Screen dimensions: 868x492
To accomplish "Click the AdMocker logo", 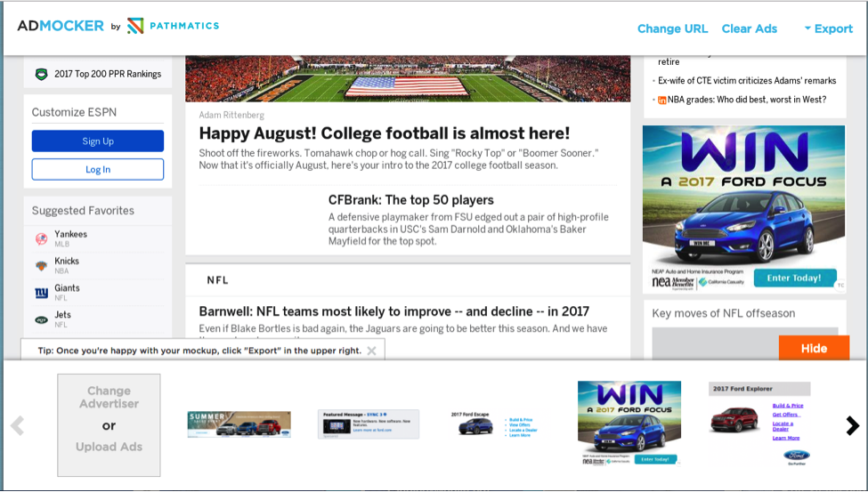I will click(61, 26).
